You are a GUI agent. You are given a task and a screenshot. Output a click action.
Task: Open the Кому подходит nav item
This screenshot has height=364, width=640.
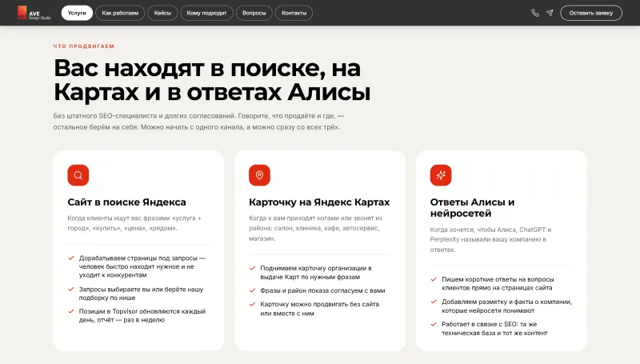click(x=206, y=13)
